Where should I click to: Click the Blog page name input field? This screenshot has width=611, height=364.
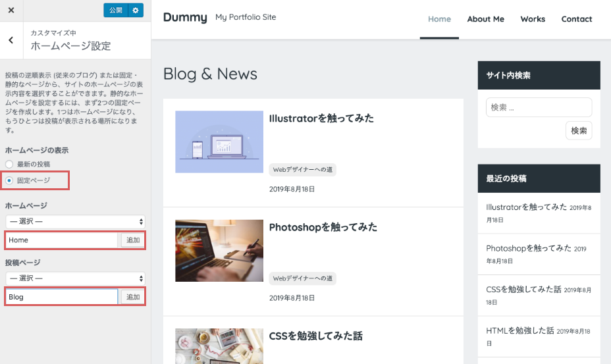62,297
